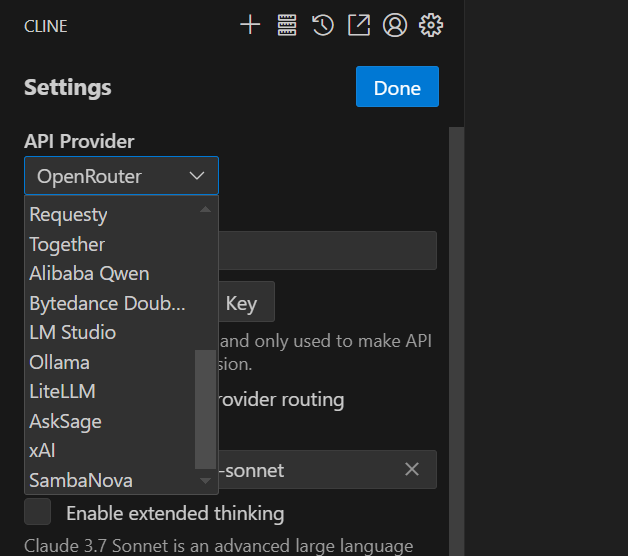Select Requesty from provider list
Viewport: 628px width, 556px height.
click(x=112, y=215)
